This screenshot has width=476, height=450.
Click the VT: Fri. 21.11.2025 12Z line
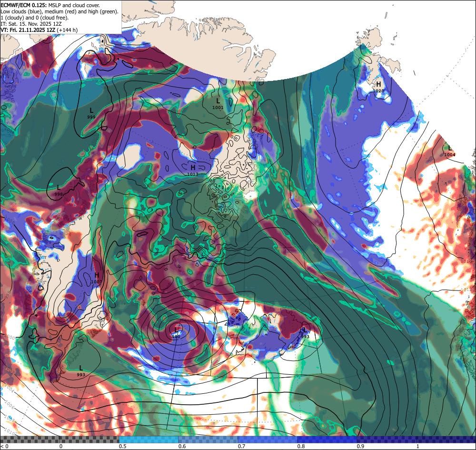pos(39,30)
